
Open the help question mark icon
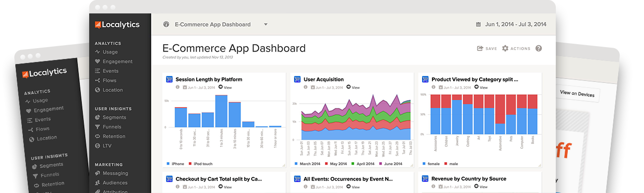(538, 49)
